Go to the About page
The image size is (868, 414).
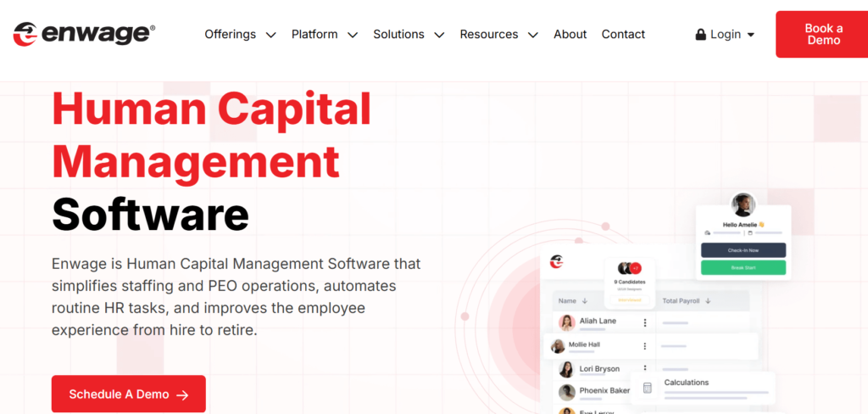click(570, 35)
